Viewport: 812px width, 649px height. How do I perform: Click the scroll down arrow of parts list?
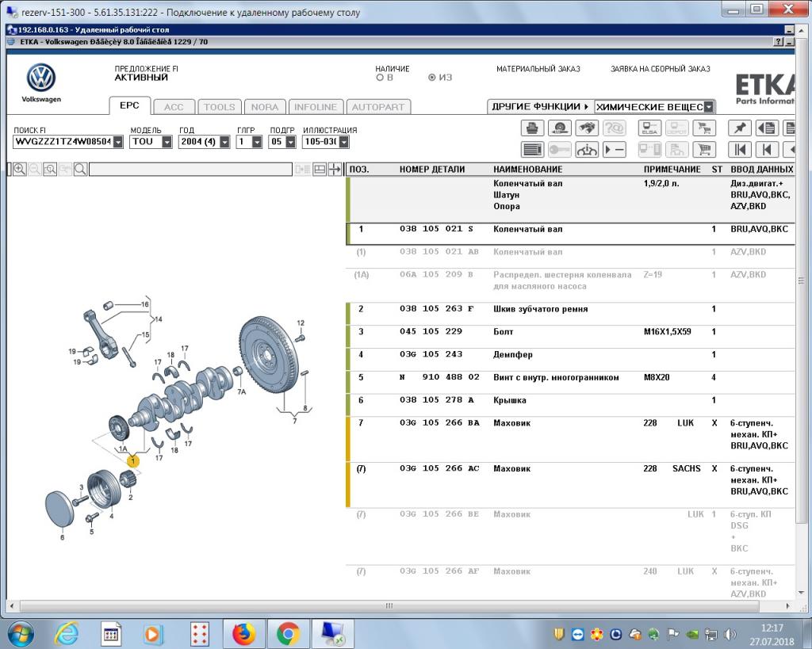(801, 593)
